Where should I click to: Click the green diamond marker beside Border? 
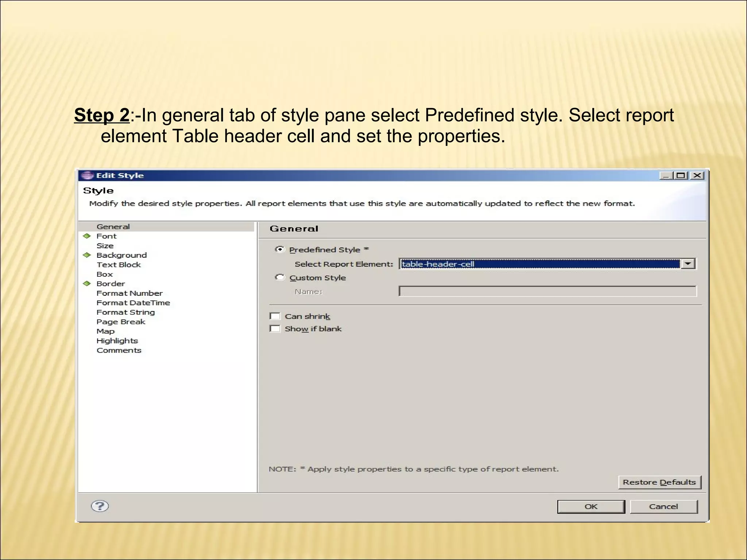(87, 283)
